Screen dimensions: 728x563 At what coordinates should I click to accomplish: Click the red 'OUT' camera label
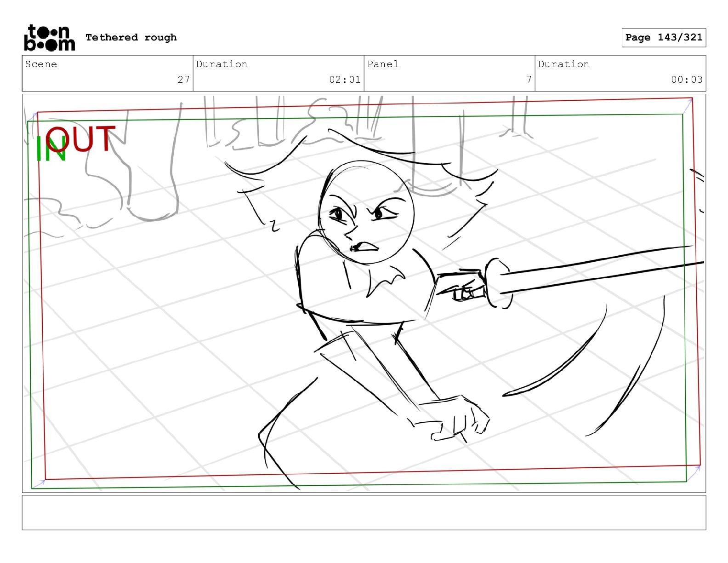pos(80,139)
